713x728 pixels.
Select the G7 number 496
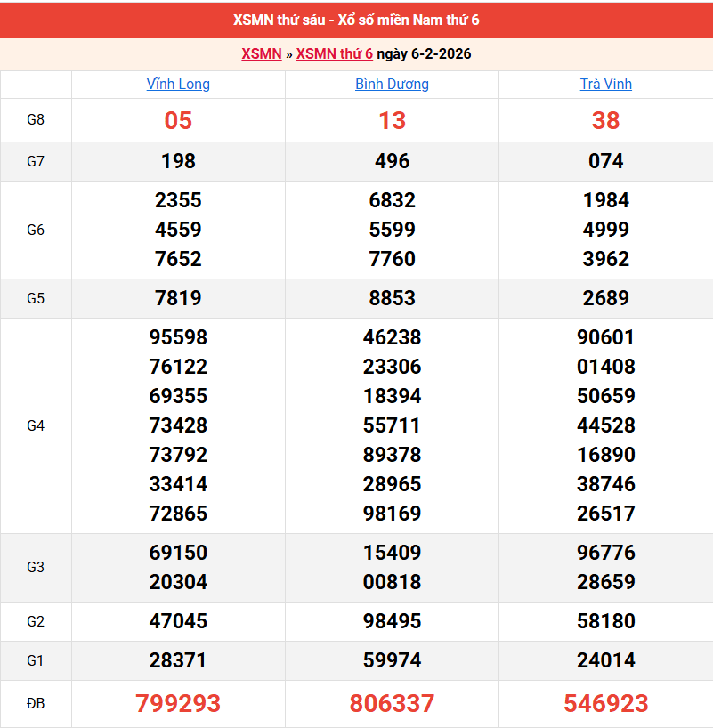pos(392,161)
